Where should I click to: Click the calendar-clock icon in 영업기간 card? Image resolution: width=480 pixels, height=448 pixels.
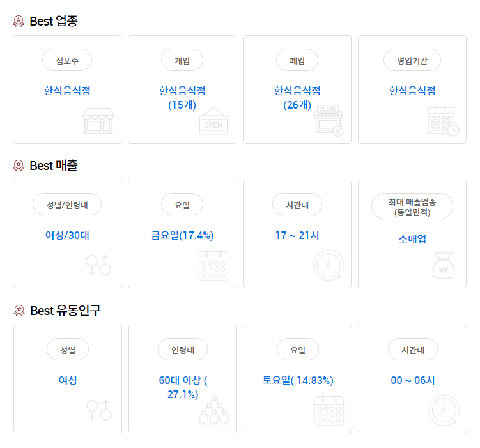pyautogui.click(x=443, y=121)
